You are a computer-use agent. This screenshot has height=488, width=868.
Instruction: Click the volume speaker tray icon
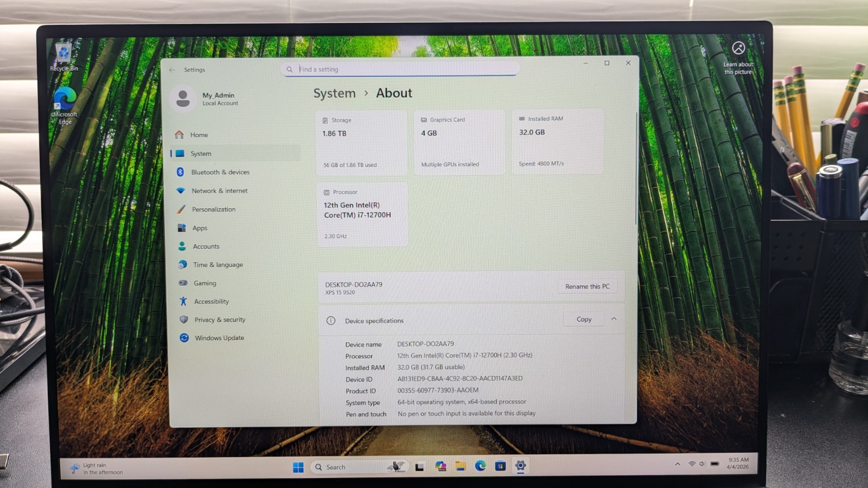[702, 464]
